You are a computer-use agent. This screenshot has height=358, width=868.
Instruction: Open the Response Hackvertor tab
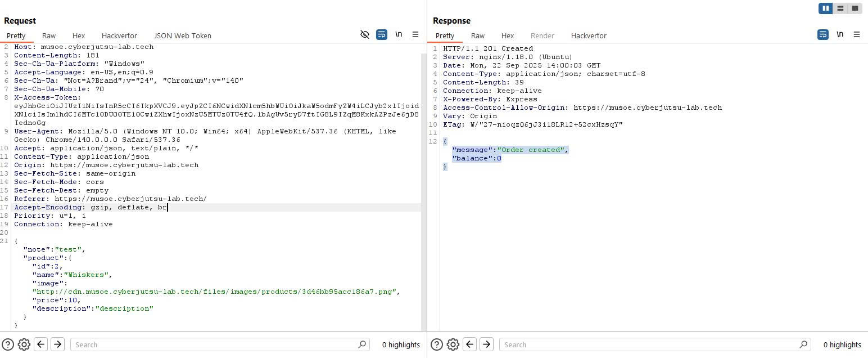tap(589, 35)
